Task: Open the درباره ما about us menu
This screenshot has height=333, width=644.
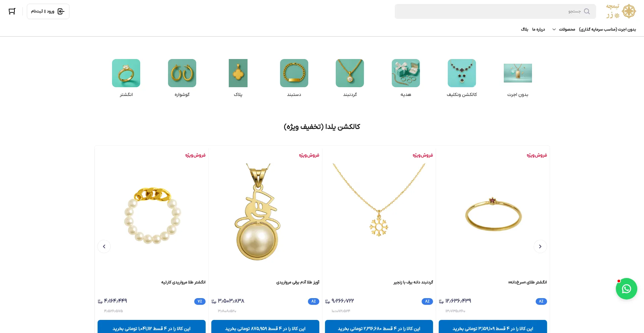Action: pyautogui.click(x=538, y=30)
